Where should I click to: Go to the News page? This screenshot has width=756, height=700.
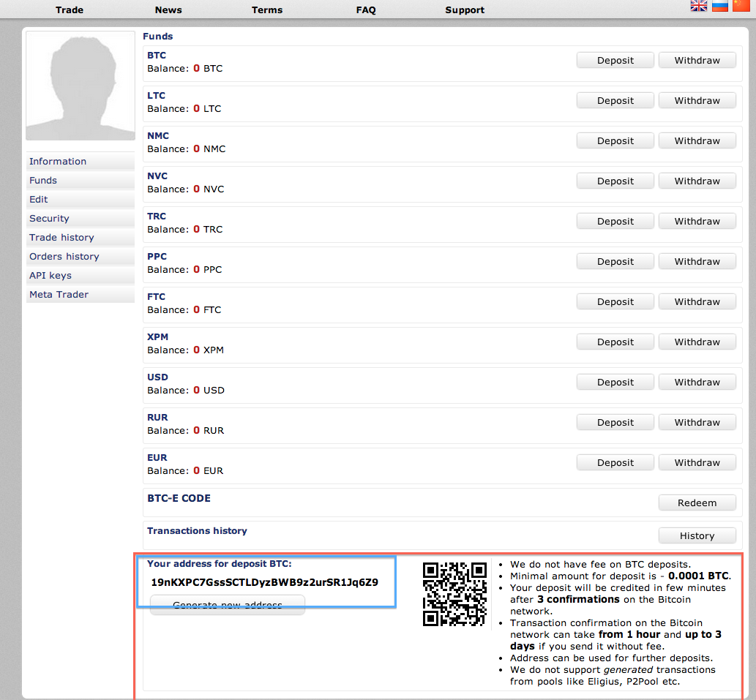168,10
